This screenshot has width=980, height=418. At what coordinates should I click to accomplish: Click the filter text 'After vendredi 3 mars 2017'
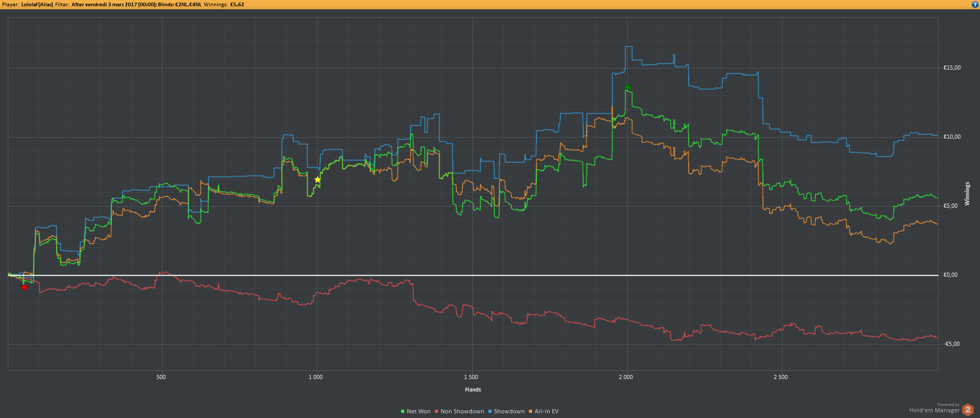pyautogui.click(x=104, y=5)
